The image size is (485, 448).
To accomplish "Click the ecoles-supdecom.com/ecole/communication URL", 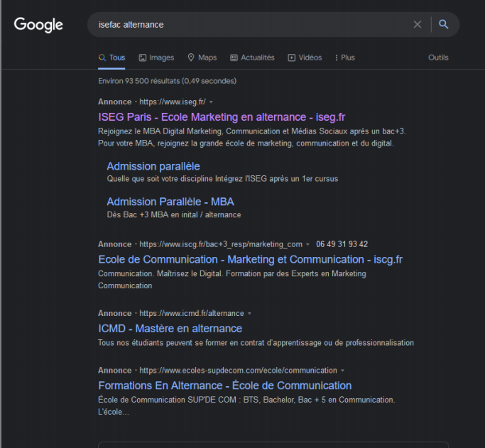I will coord(238,371).
